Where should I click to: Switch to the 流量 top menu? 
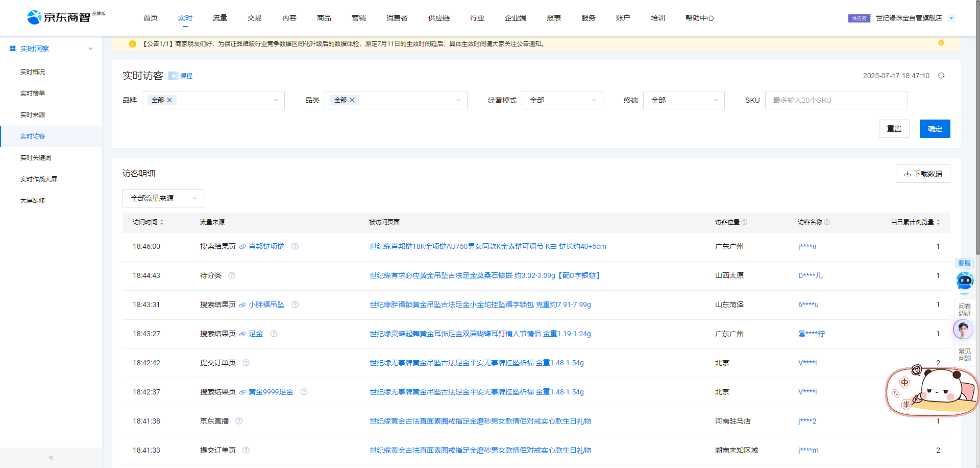tap(220, 18)
